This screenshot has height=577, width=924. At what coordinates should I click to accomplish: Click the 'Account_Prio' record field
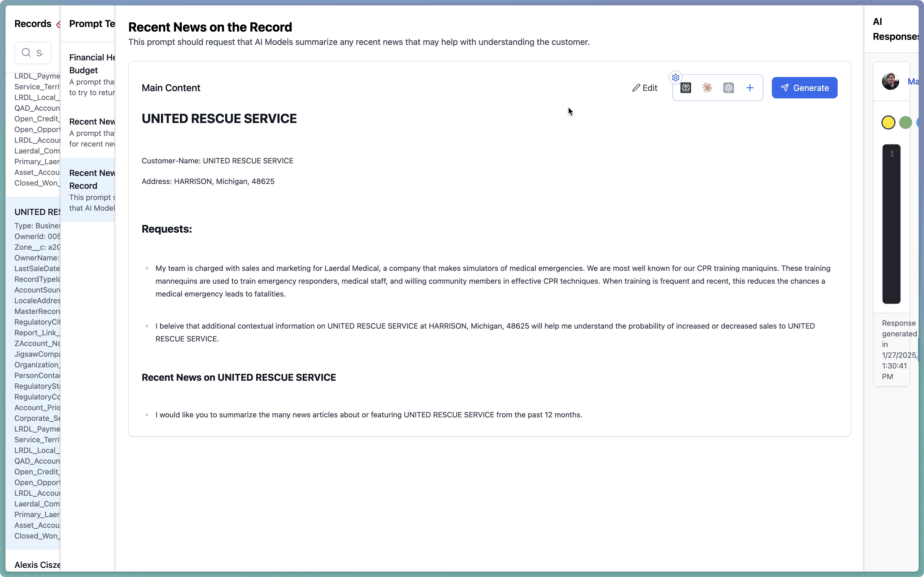pos(37,407)
